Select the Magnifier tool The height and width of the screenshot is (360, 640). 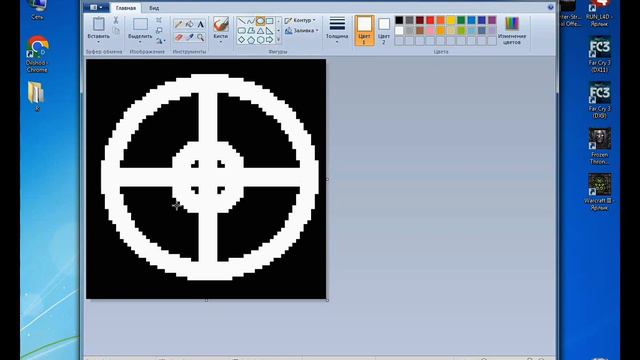click(200, 37)
